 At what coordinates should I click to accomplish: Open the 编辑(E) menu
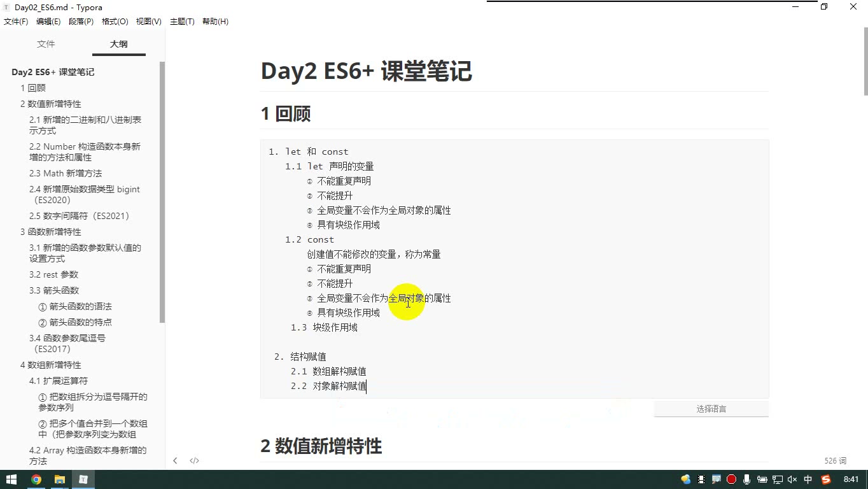(48, 22)
